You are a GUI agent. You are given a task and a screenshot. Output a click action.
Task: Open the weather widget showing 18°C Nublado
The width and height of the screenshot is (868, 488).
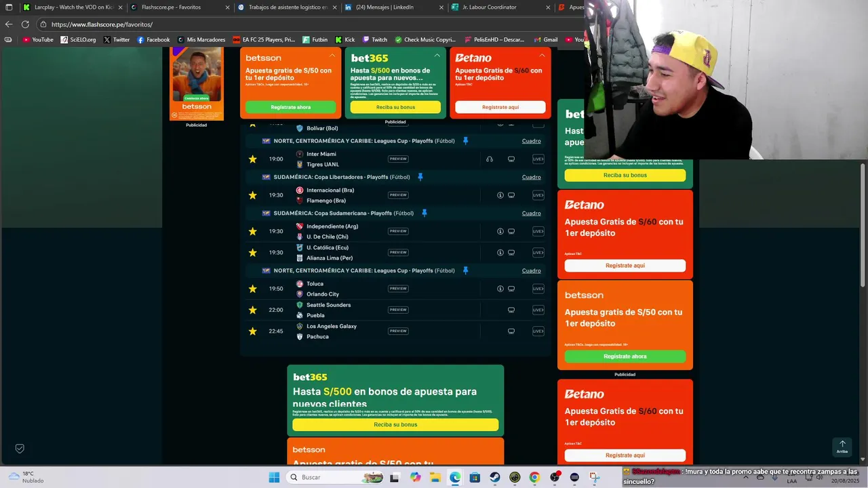tap(26, 477)
